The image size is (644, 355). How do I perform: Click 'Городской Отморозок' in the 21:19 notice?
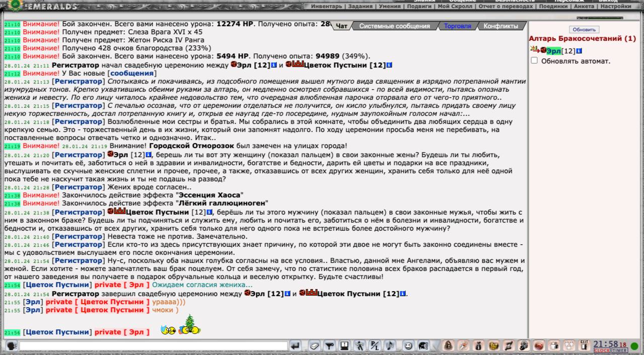191,146
